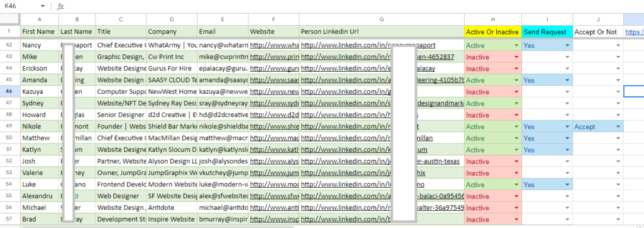Viewport: 644px width, 228px height.
Task: Click the Active Or Inactive yellow header cell
Action: (x=493, y=31)
